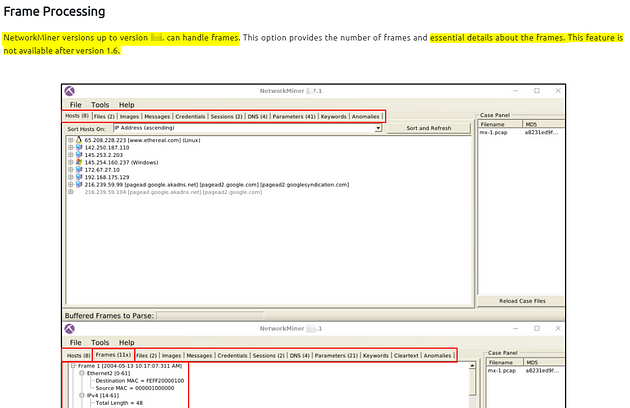Image resolution: width=630 pixels, height=408 pixels.
Task: Select Frames (11x) tab in lower window
Action: point(113,355)
